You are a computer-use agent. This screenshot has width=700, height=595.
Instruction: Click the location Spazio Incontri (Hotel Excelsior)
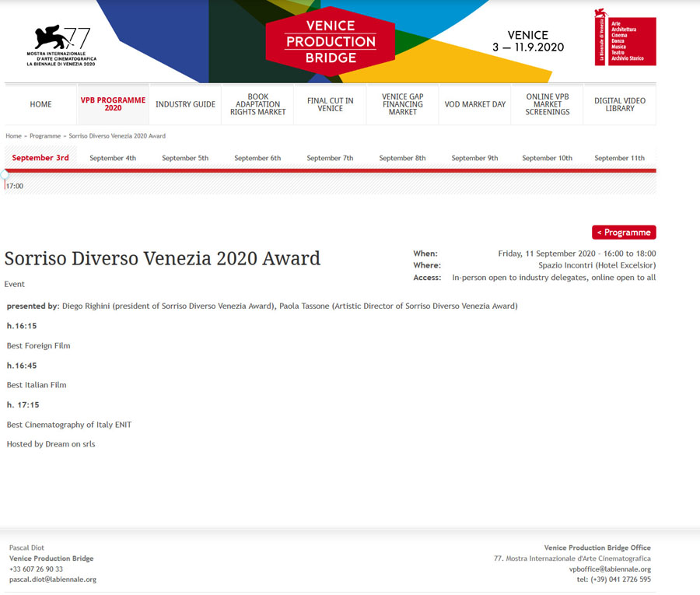[597, 265]
